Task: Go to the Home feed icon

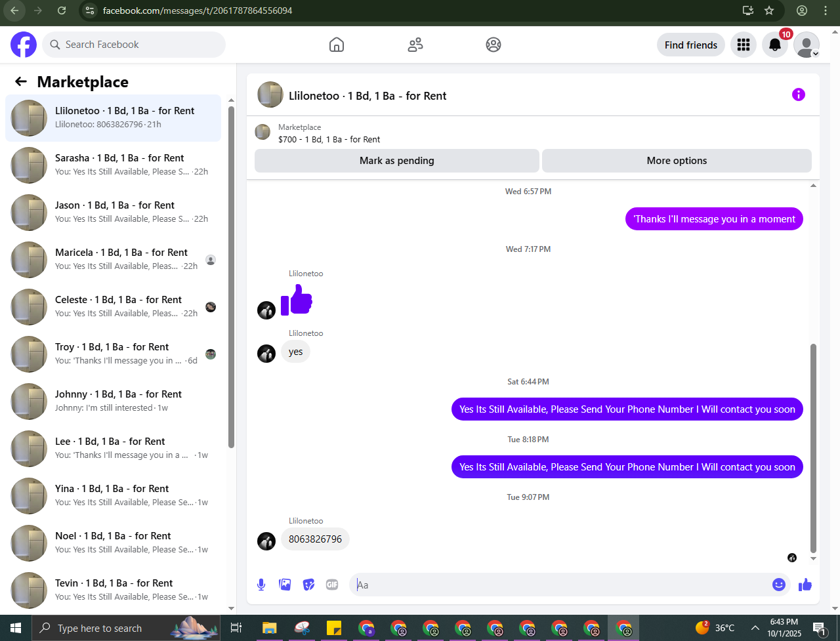Action: click(336, 45)
